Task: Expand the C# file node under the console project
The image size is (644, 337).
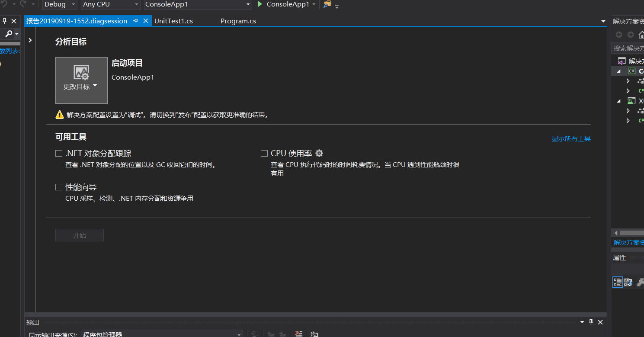Action: [x=628, y=91]
